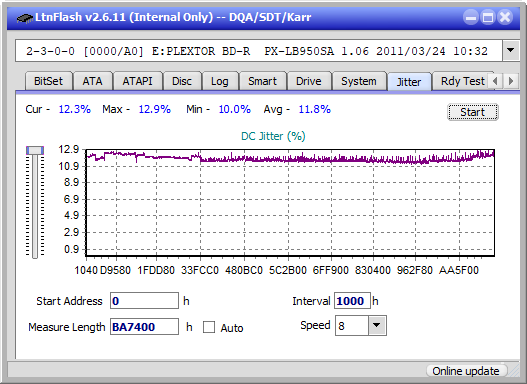Screen dimensions: 527x384
Task: Click the LtnFlash chip icon in title bar
Action: (25, 18)
